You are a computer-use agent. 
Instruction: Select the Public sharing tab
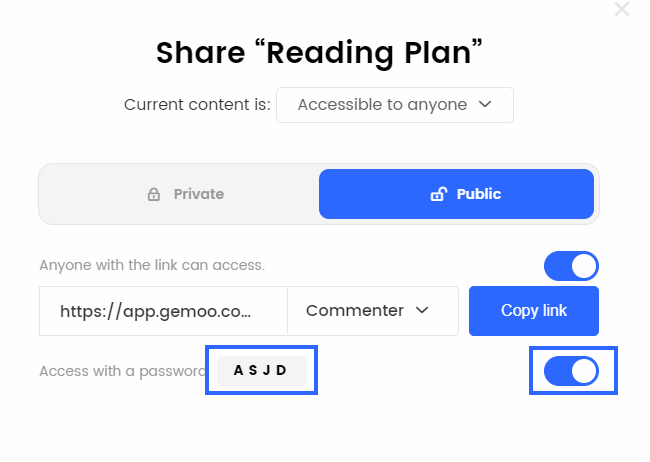tap(456, 194)
